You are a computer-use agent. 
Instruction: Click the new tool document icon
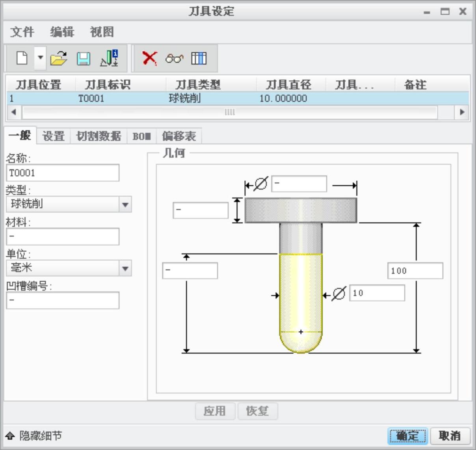coord(22,58)
